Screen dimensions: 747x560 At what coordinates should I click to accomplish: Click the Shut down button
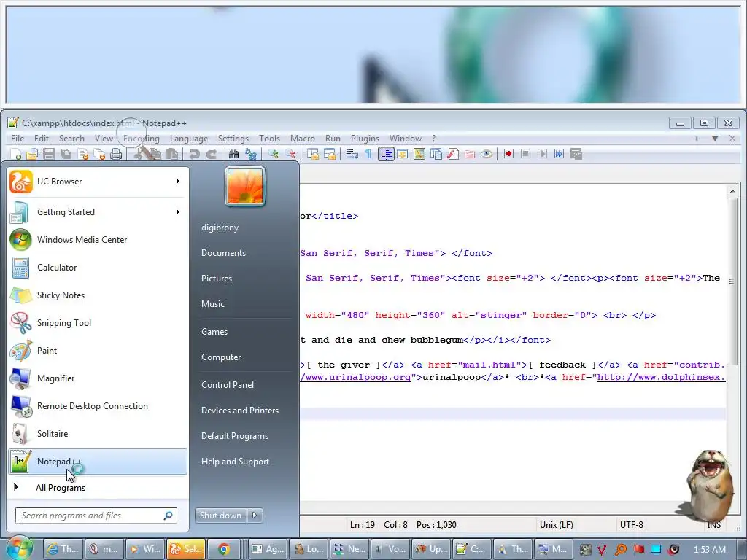(x=221, y=516)
